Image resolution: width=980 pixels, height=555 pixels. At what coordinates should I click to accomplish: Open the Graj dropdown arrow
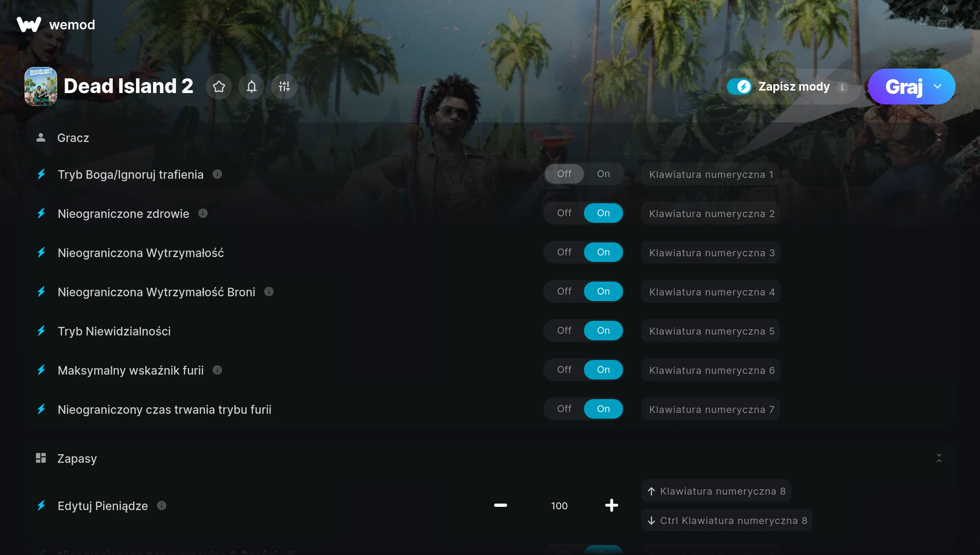pos(938,87)
